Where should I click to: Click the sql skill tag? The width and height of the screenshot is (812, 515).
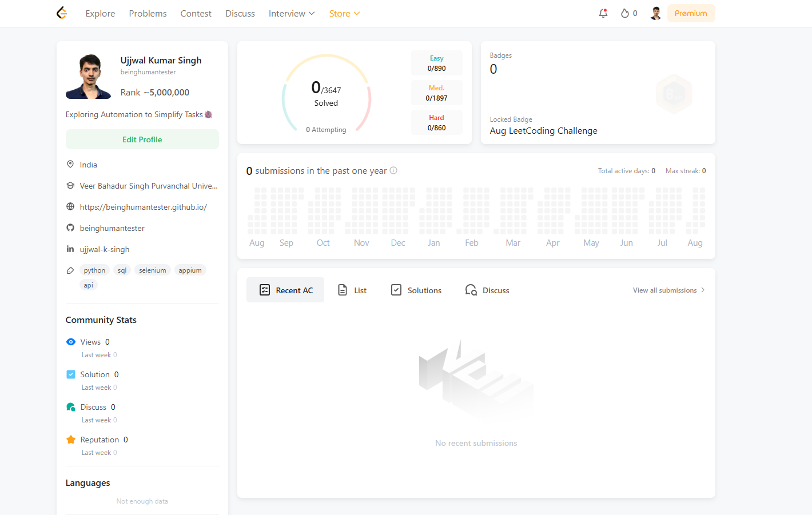click(122, 270)
